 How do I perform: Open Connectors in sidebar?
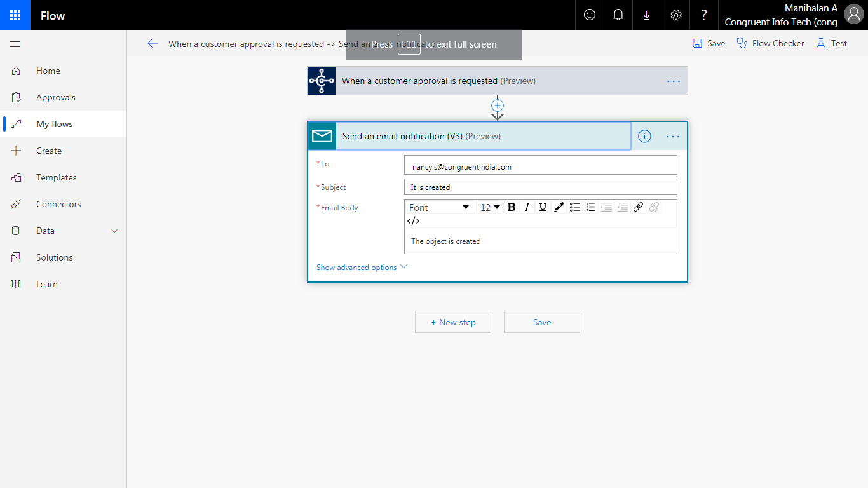point(63,204)
